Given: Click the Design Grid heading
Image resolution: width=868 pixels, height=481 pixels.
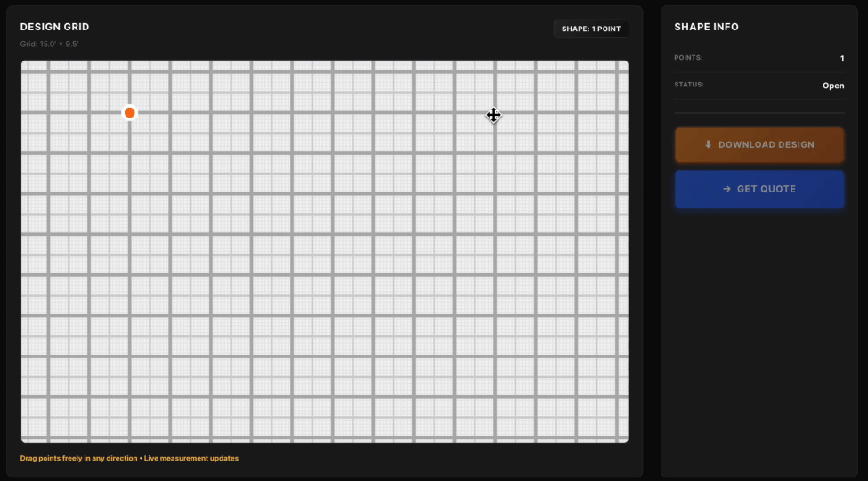Looking at the screenshot, I should tap(54, 27).
